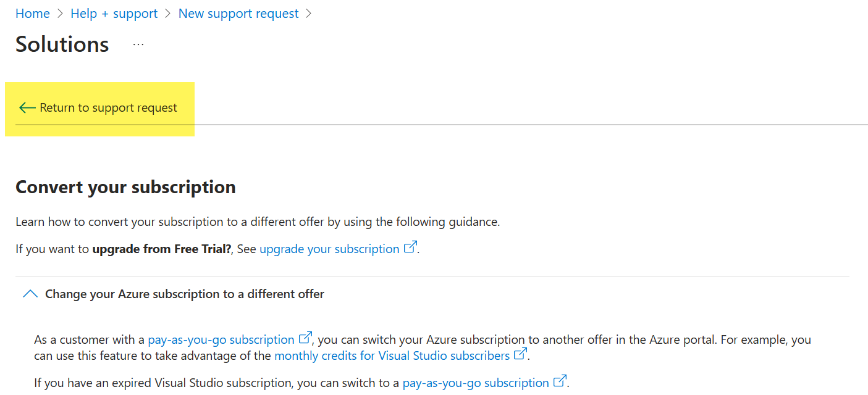Click the external-link icon after monthly credits link

pyautogui.click(x=521, y=354)
